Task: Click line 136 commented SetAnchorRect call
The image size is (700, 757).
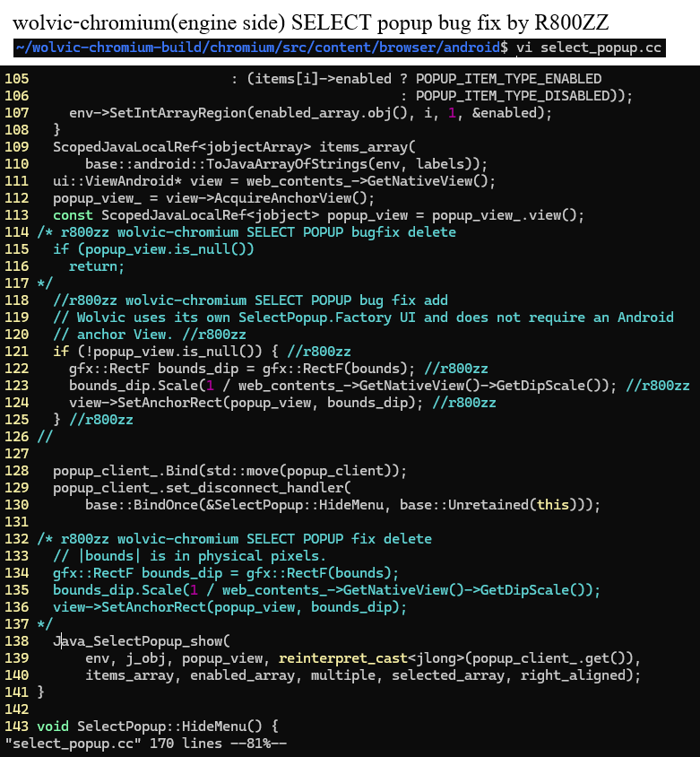Action: tap(229, 607)
